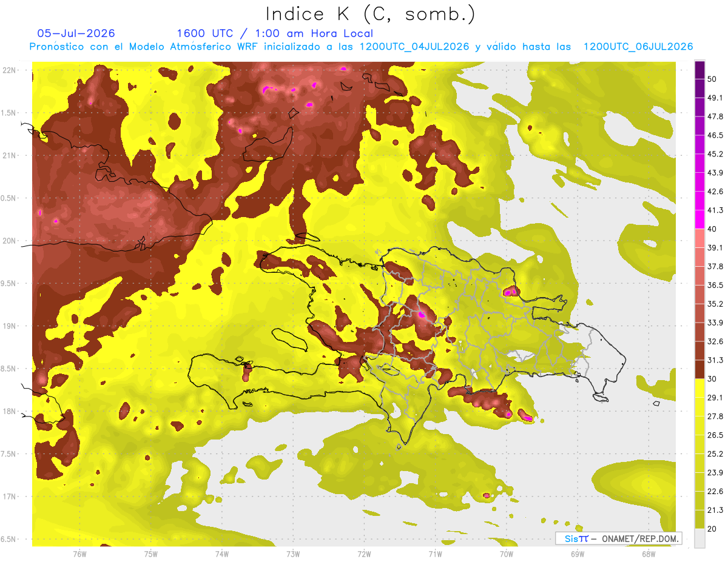The height and width of the screenshot is (562, 728).
Task: Click the '19N' latitude axis label
Action: pyautogui.click(x=9, y=326)
